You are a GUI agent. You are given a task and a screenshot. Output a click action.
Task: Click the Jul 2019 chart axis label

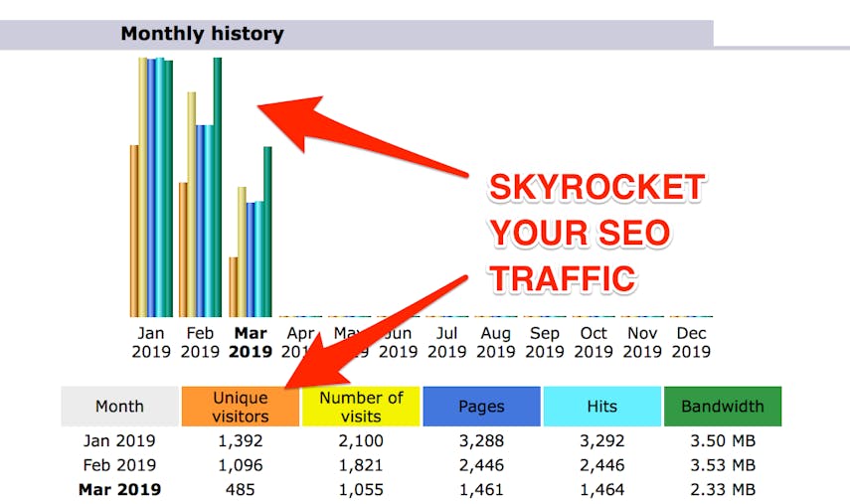pyautogui.click(x=446, y=342)
